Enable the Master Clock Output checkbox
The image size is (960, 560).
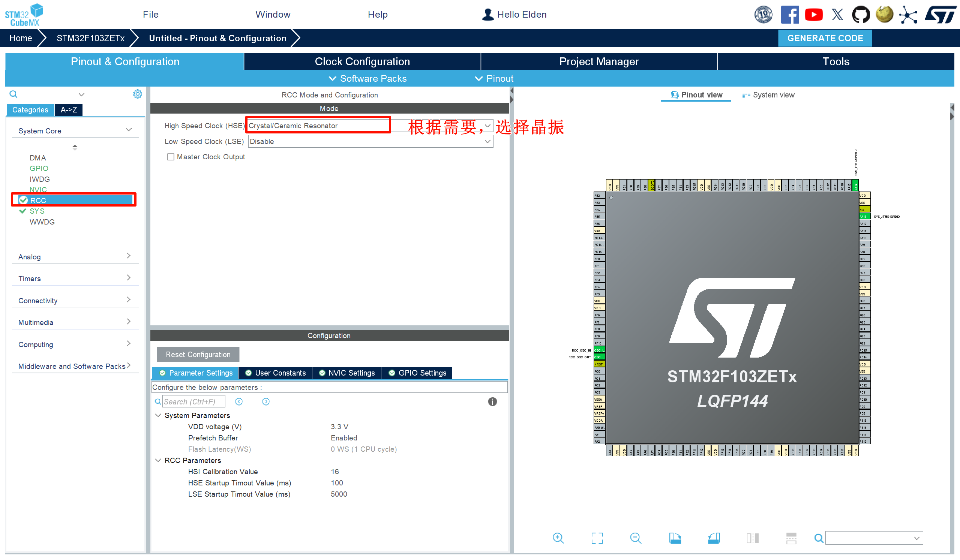171,157
